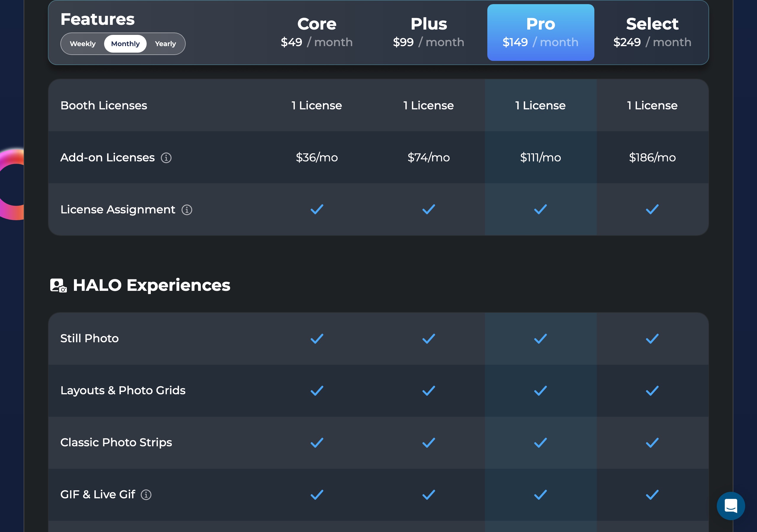Click the Features heading
This screenshot has height=532, width=757.
point(98,19)
